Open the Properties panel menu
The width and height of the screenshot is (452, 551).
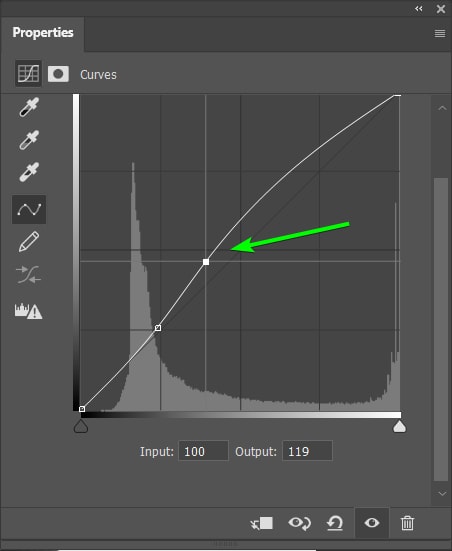[x=440, y=33]
